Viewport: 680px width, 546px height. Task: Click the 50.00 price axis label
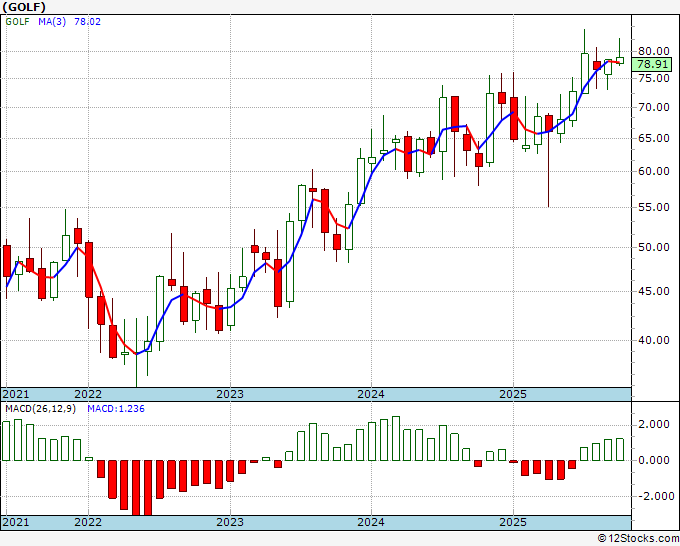(x=654, y=247)
